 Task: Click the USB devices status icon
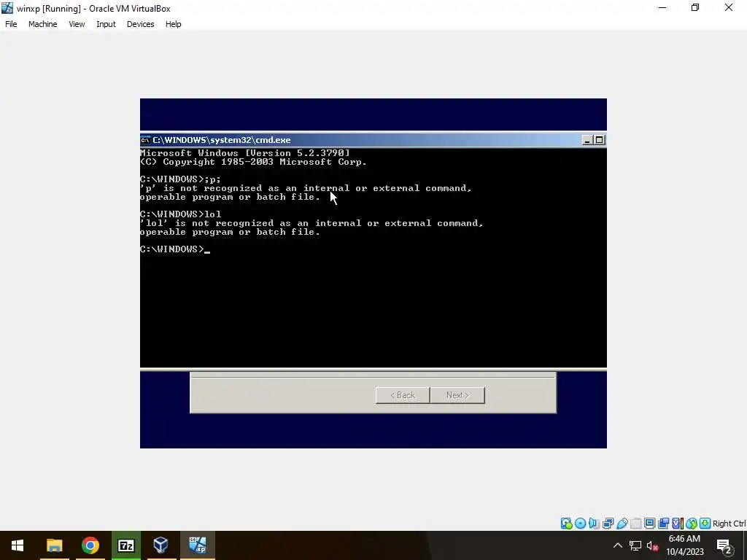(x=622, y=524)
